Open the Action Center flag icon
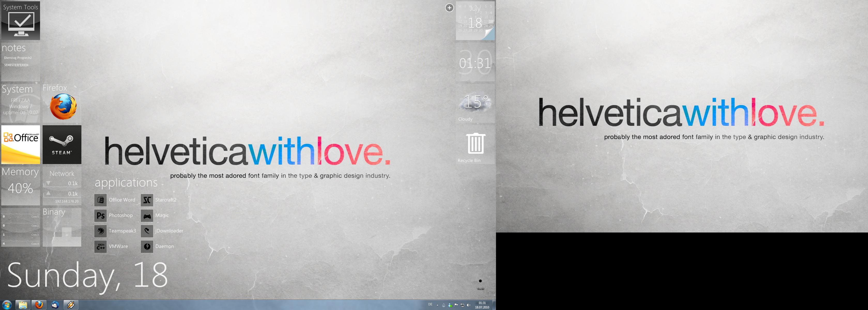868x310 pixels. point(456,305)
